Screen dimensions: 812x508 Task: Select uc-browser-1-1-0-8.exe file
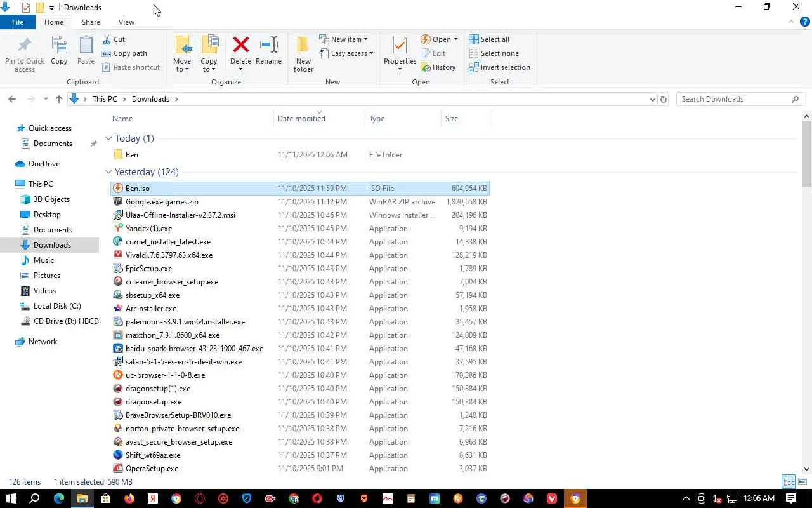click(165, 375)
